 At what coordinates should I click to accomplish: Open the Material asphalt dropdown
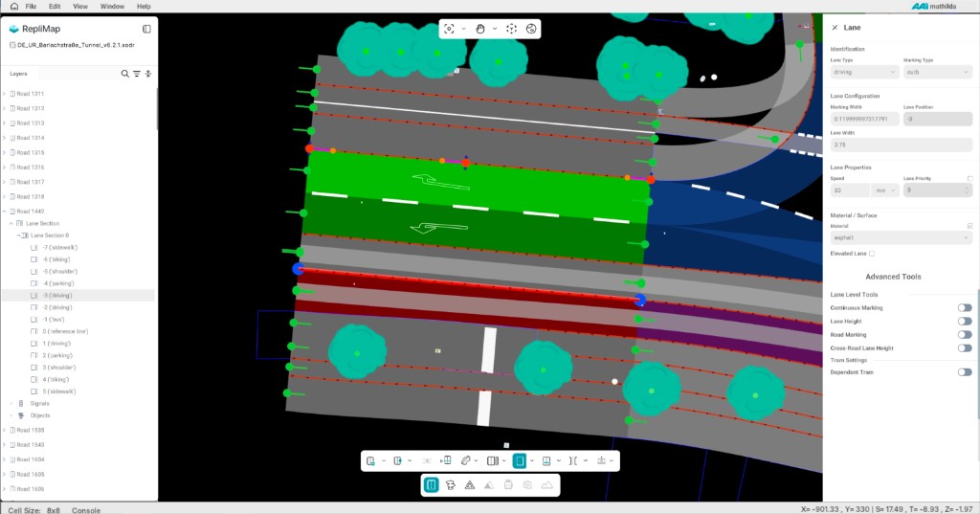[902, 237]
